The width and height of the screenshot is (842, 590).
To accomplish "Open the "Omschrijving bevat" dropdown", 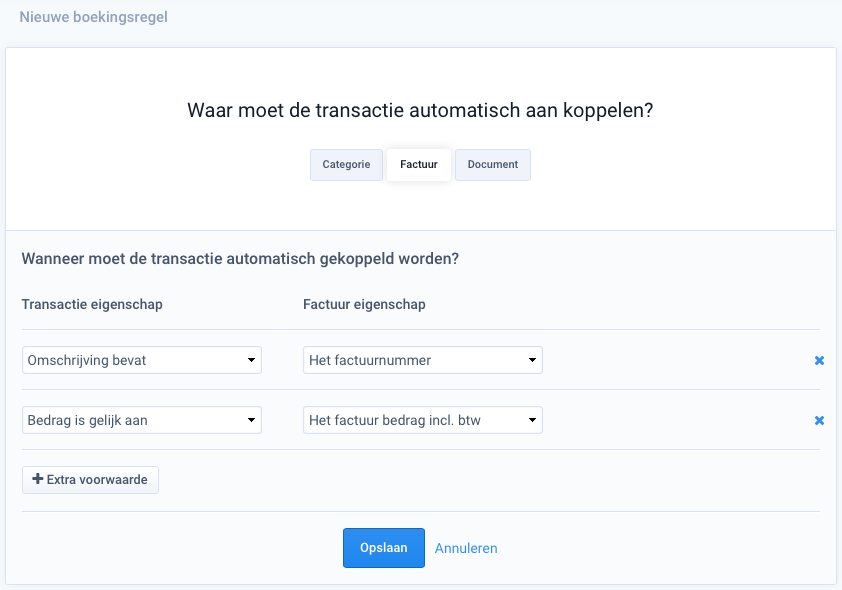I will (141, 360).
